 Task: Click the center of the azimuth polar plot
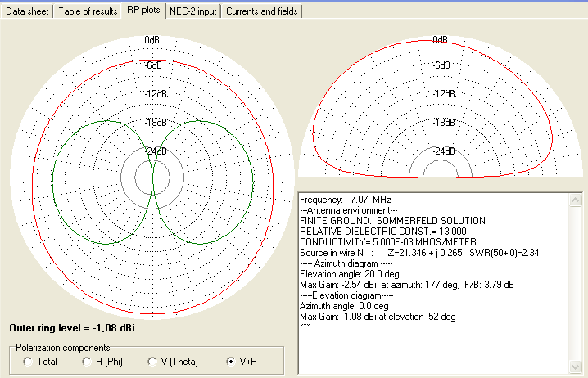click(x=152, y=176)
